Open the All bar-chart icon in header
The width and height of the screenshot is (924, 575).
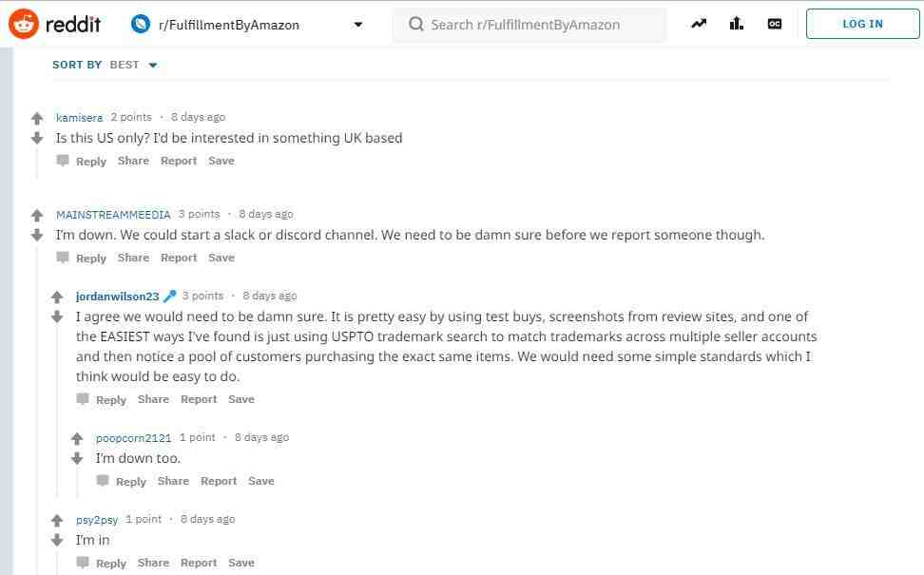click(737, 24)
